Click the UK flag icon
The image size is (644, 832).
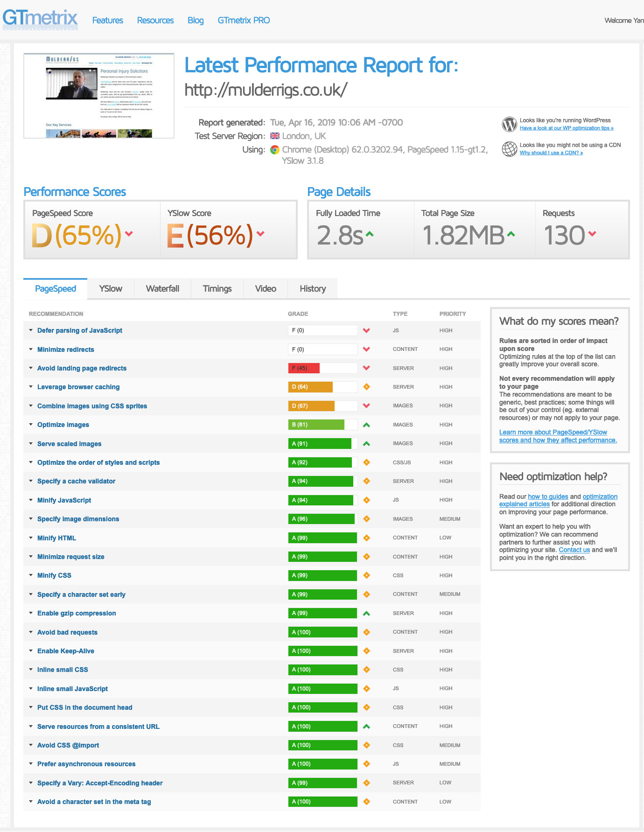(x=275, y=136)
